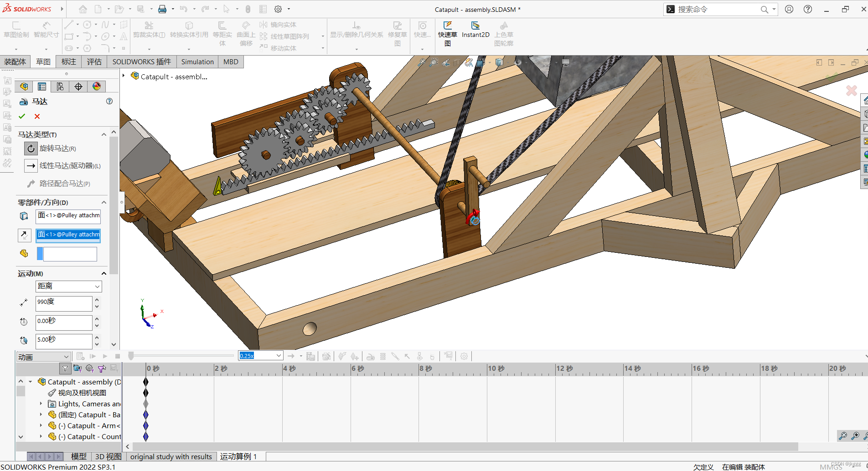Open the FeatureManager design tree tab
The width and height of the screenshot is (868, 471).
[24, 87]
